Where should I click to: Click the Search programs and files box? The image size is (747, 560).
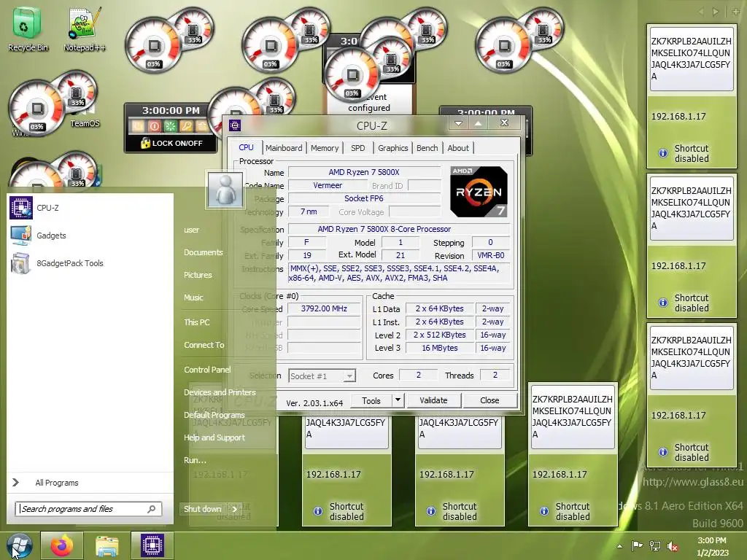88,509
